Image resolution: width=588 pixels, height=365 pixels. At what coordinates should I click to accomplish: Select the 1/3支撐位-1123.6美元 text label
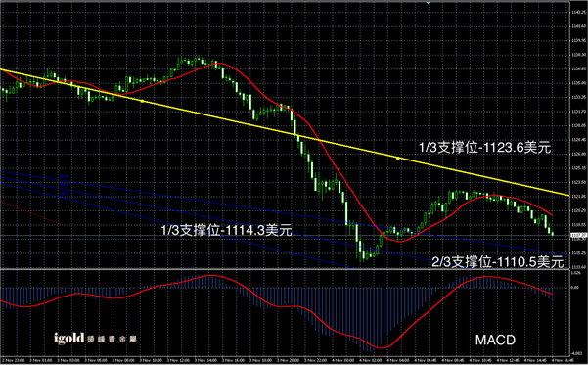[x=485, y=148]
